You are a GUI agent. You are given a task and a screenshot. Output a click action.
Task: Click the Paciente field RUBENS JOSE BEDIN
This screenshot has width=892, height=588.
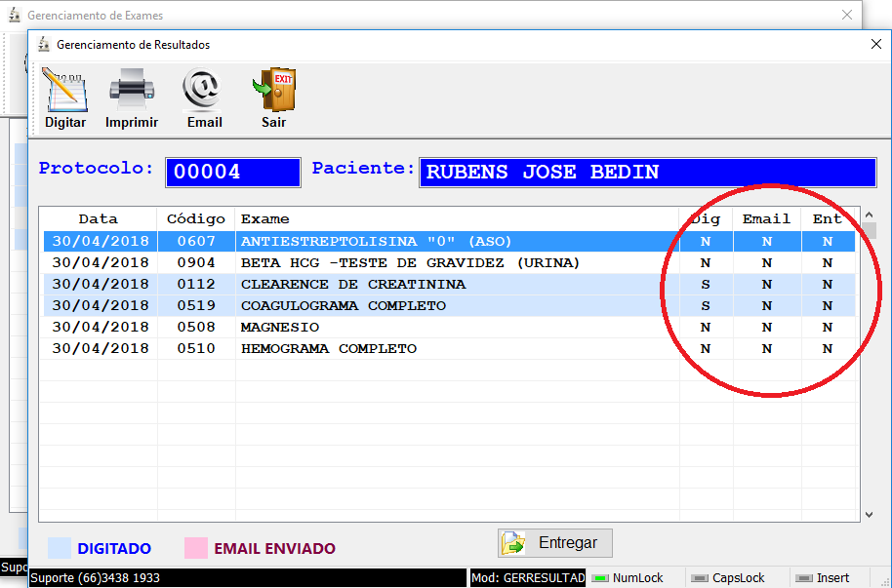coord(647,173)
